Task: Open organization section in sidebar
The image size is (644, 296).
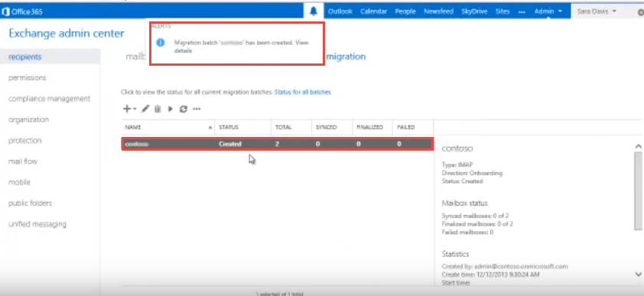Action: click(x=29, y=119)
